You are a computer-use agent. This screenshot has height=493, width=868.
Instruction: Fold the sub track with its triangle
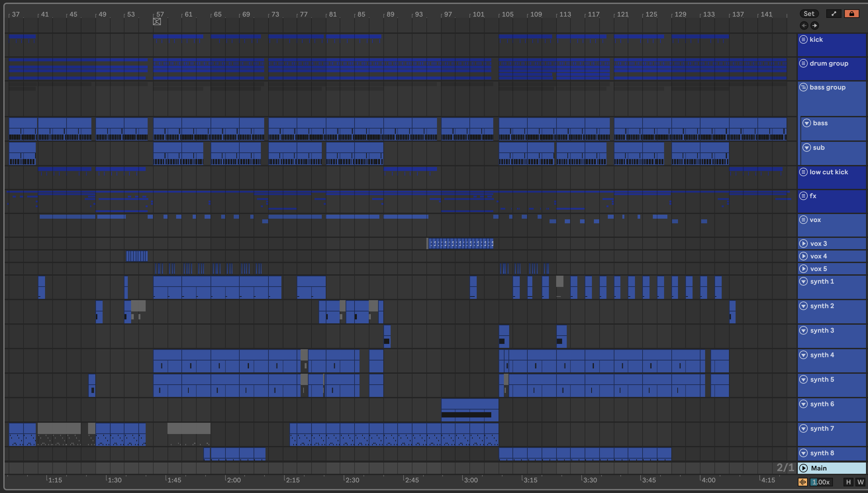tap(807, 148)
